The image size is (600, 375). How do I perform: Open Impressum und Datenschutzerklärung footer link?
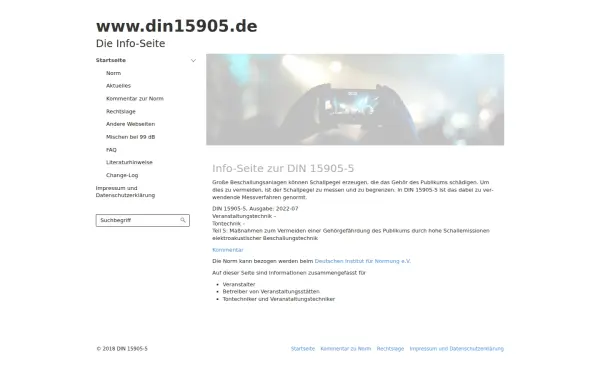[457, 349]
